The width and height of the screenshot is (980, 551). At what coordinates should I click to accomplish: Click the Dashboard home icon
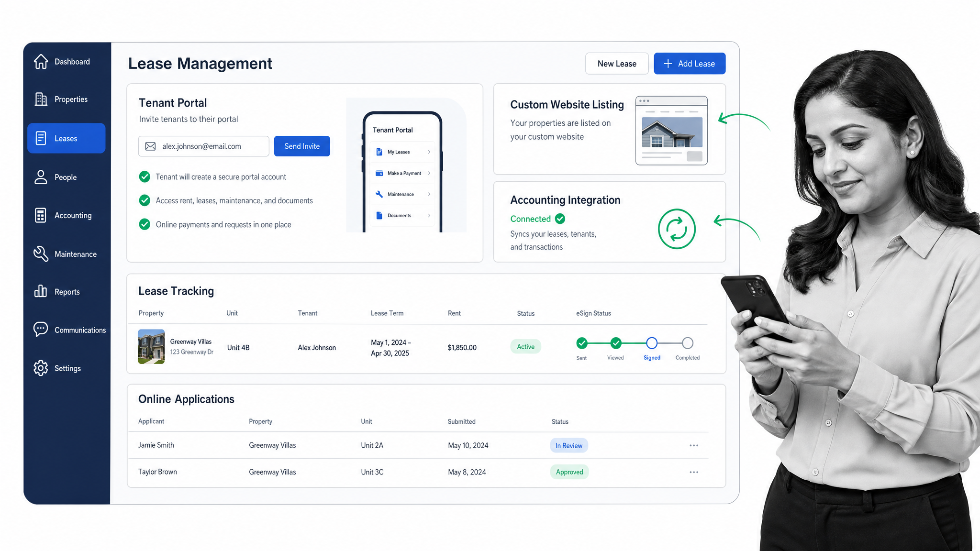pos(41,61)
